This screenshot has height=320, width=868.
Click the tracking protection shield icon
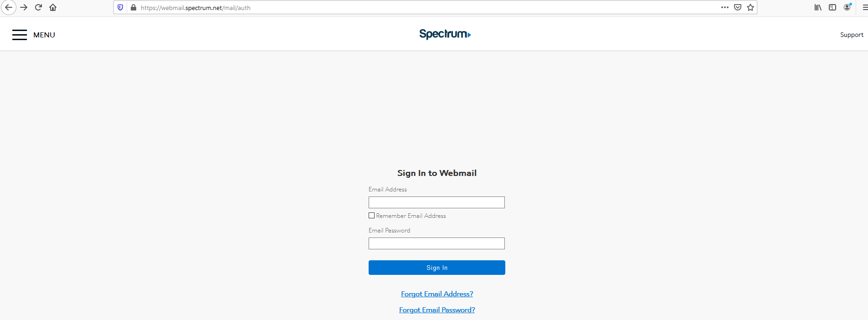[120, 7]
